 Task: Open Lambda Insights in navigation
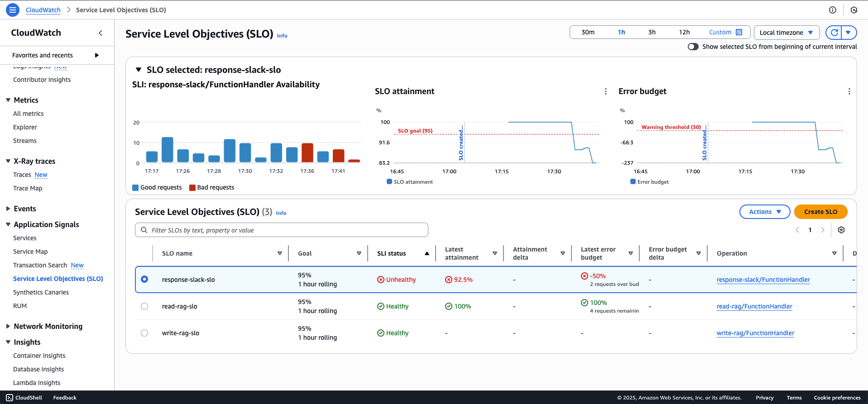tap(37, 383)
